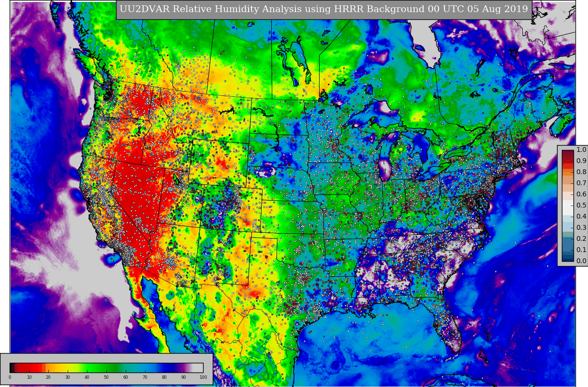Screen dimensions: 588x387
Task: Click the map title mentioning UU2DVAR Relative Humidity
Action: [324, 9]
